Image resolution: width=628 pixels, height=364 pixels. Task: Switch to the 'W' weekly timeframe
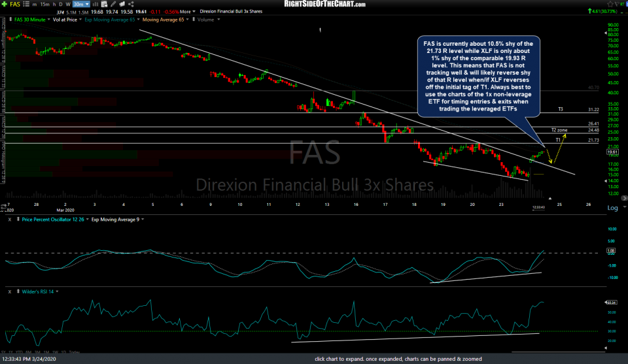point(68,5)
